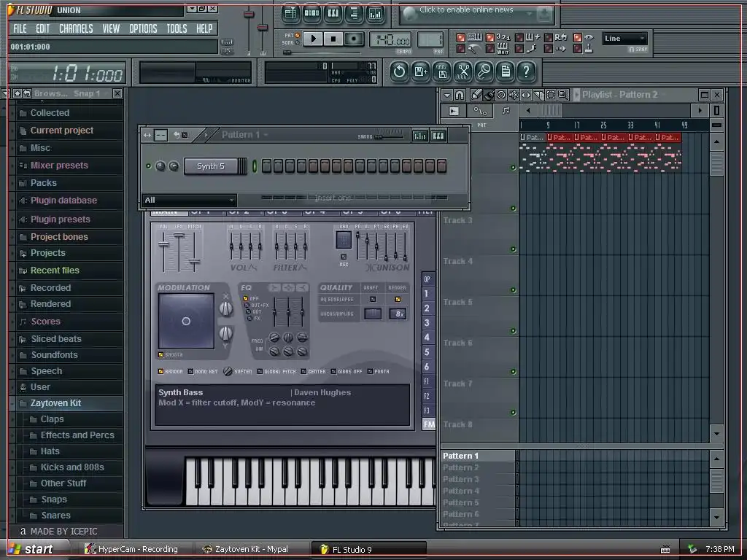This screenshot has width=747, height=560.
Task: Open the project info document icon
Action: (x=506, y=72)
